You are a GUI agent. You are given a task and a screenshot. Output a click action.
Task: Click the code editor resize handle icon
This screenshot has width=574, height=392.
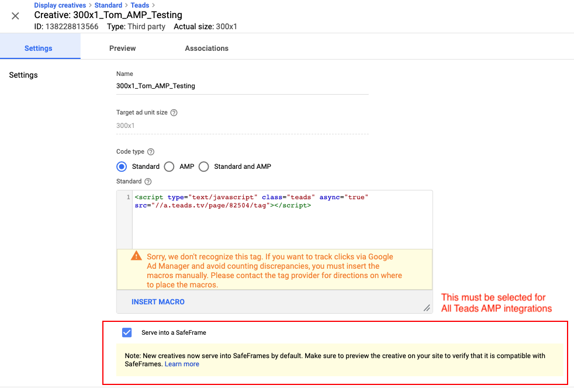click(427, 308)
